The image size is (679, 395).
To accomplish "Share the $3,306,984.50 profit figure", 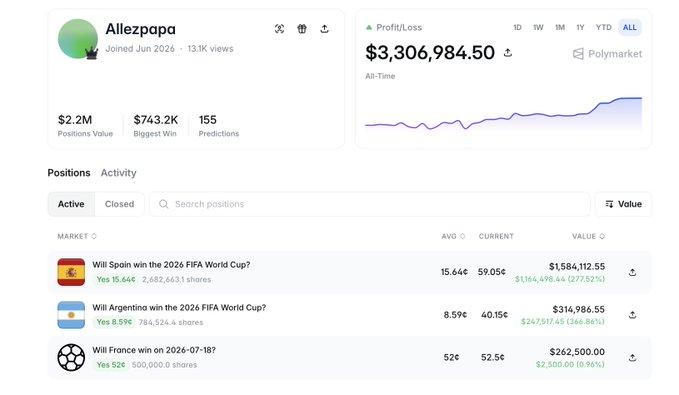I will point(508,53).
